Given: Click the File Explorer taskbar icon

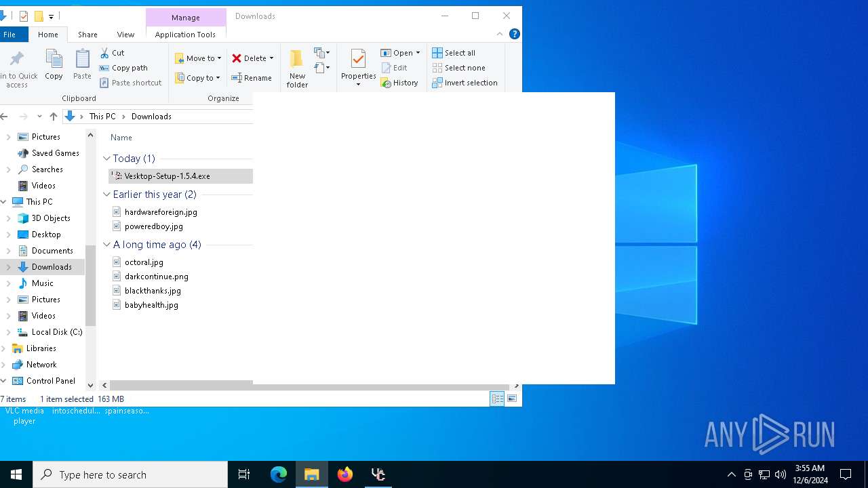Looking at the screenshot, I should click(x=312, y=474).
